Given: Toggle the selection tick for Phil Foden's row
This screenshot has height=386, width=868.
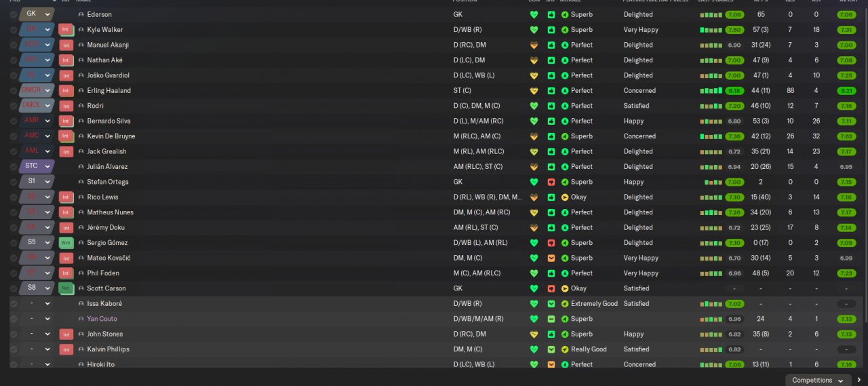Looking at the screenshot, I should click(14, 273).
